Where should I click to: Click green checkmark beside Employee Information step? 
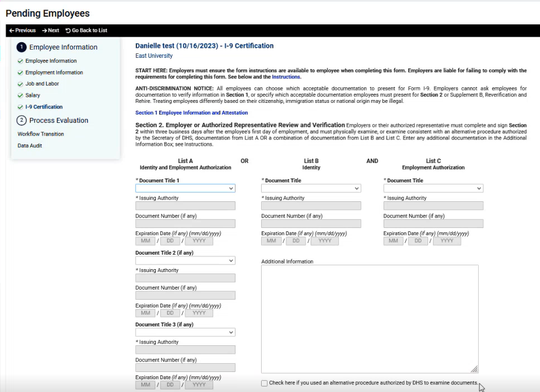(x=20, y=61)
